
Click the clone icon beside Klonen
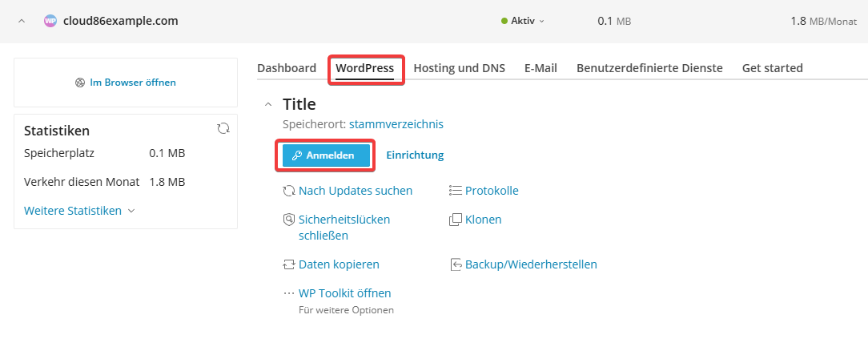(456, 220)
